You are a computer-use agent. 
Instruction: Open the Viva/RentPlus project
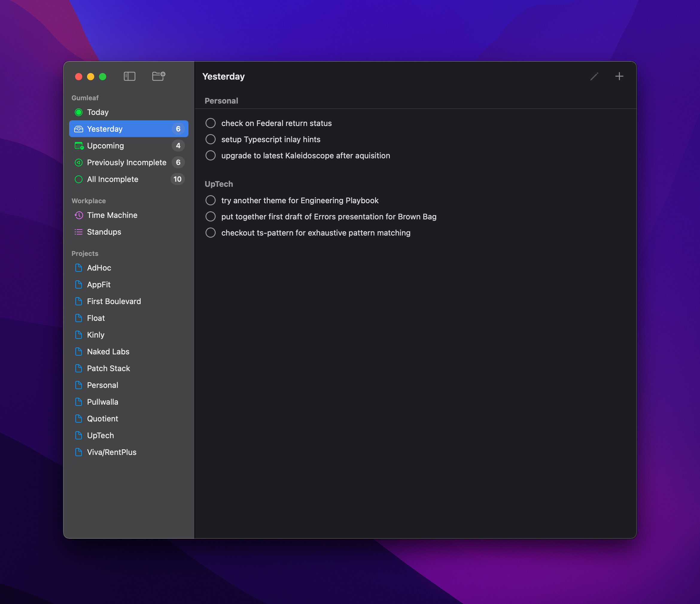[x=112, y=452]
